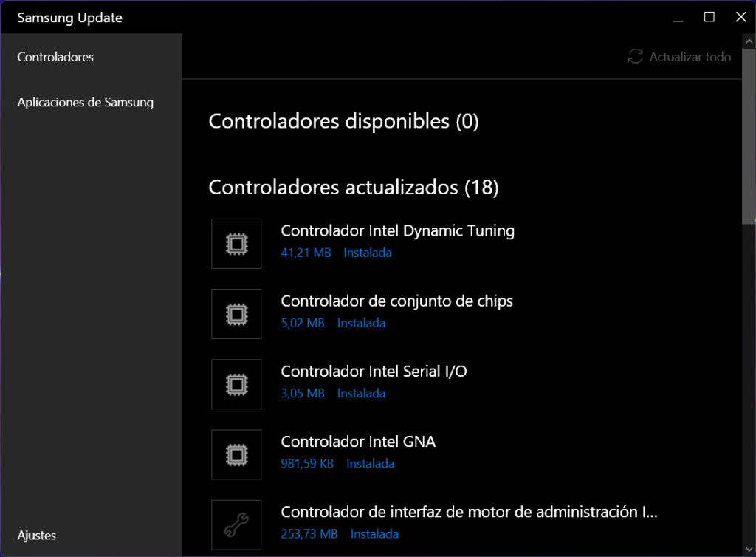Screen dimensions: 756x557
Task: Click the Instalada status under Intel GNA
Action: (x=371, y=464)
